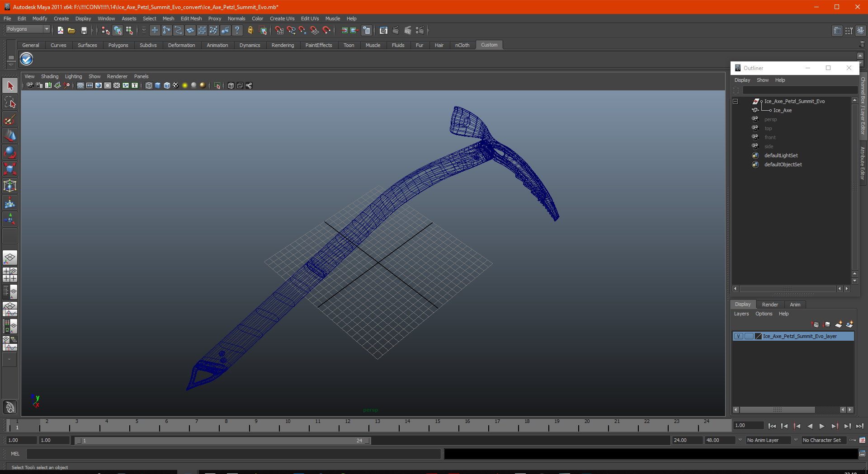Click Ice_Axe layer color swatch

[759, 336]
